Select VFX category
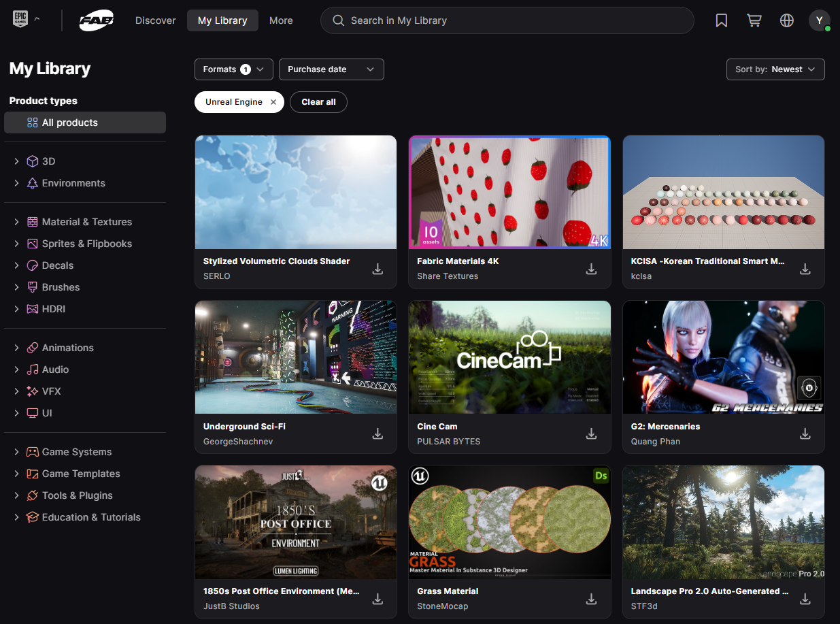 [x=52, y=391]
